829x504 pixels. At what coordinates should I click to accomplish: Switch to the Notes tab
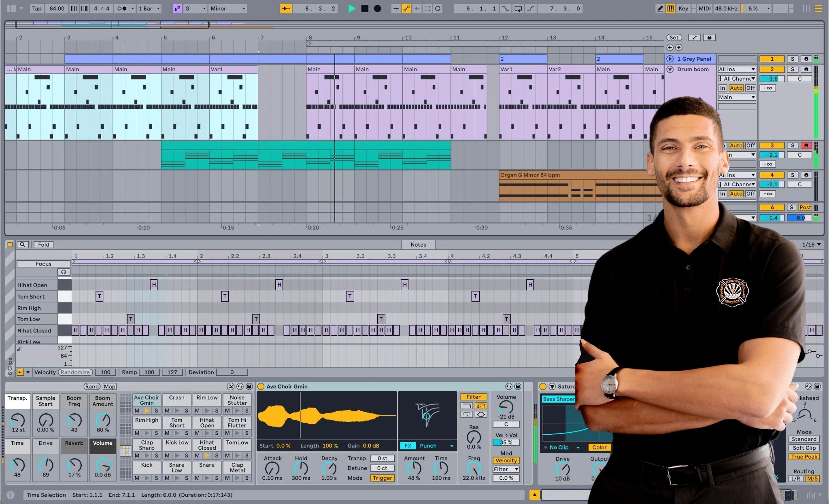(418, 245)
